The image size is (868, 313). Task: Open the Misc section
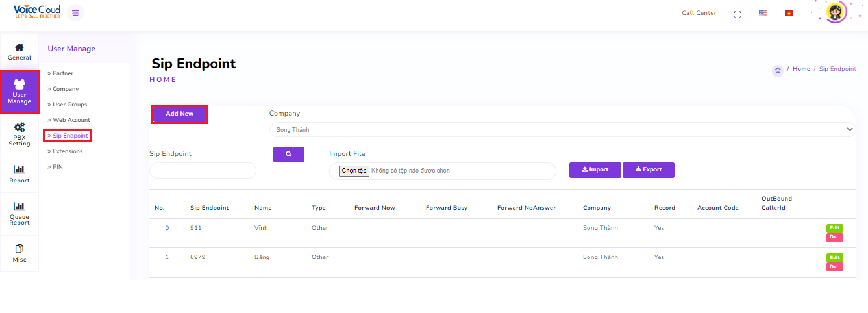coord(19,253)
